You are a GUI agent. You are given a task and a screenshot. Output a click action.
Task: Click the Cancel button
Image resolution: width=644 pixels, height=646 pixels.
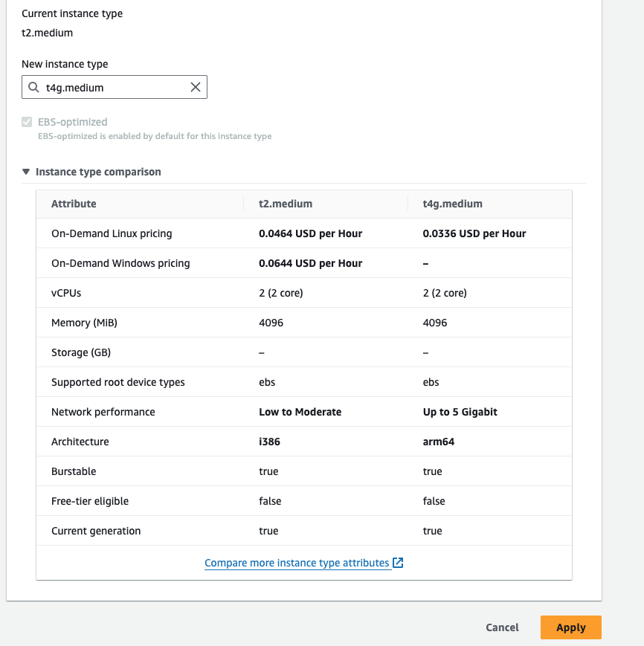(x=502, y=627)
